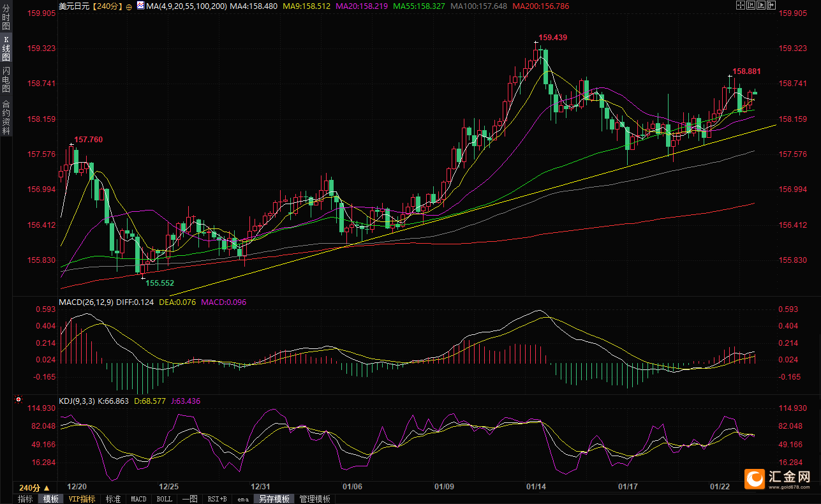Image resolution: width=821 pixels, height=504 pixels.
Task: Click the 另存模板 button
Action: click(274, 499)
